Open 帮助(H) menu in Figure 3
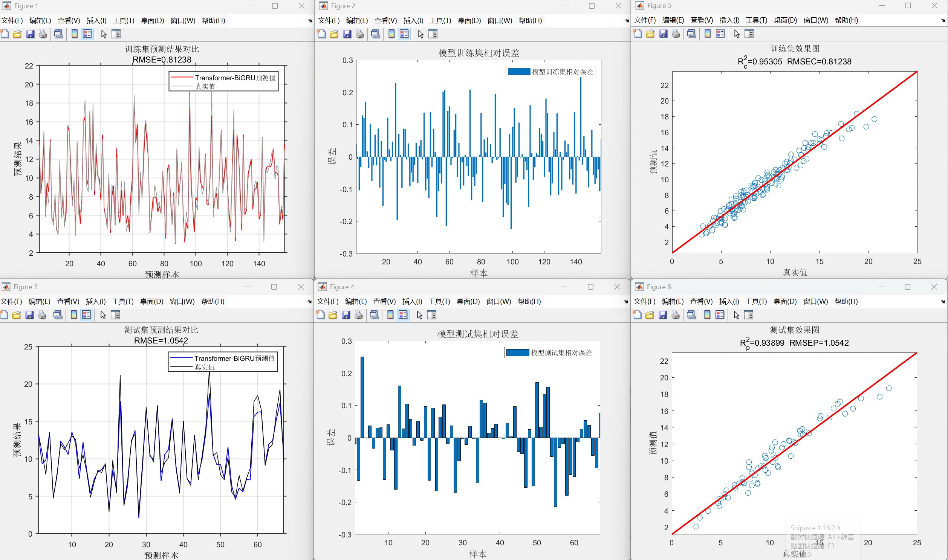Screen dimensions: 948x560 point(213,302)
